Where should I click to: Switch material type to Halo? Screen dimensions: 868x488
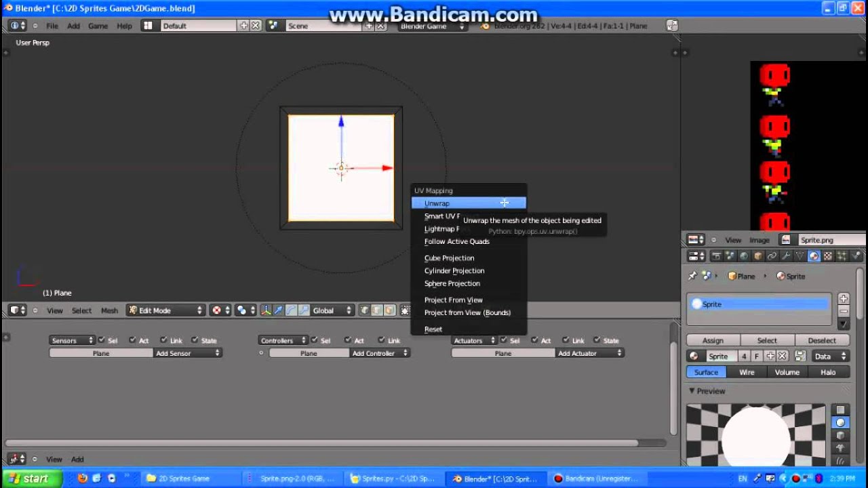tap(828, 372)
